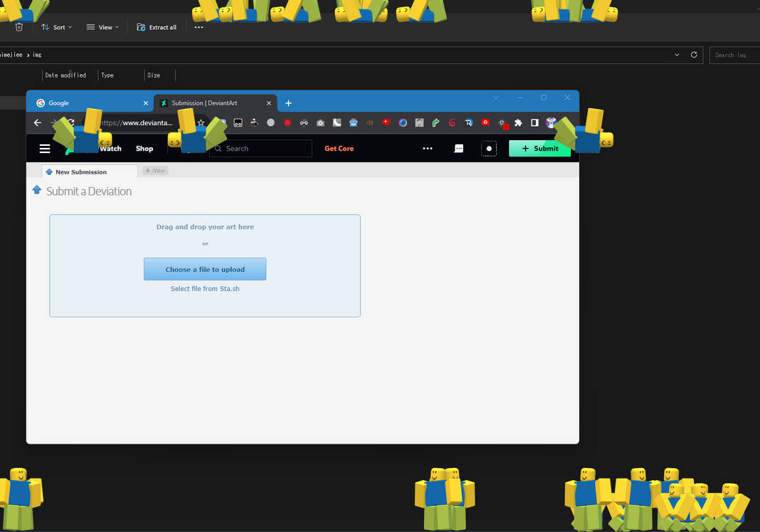The height and width of the screenshot is (532, 760).
Task: Click the DeviantArt Search field
Action: point(260,148)
